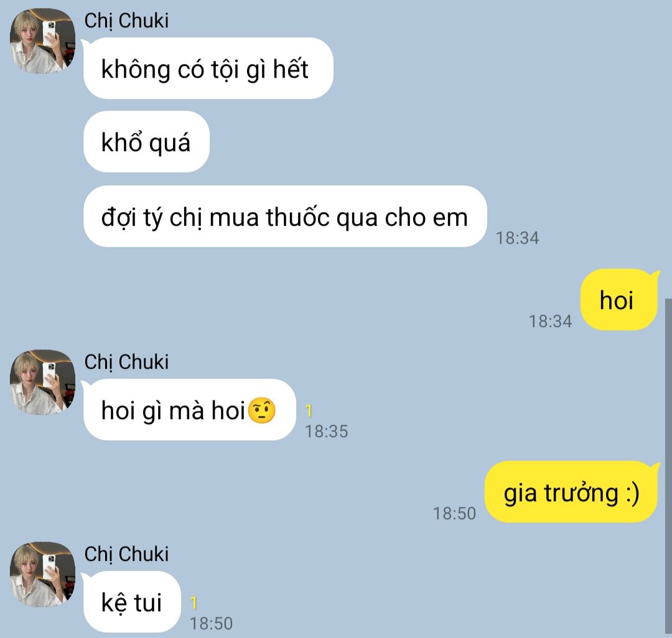Tap the 'kệ tui' message bubble
672x638 pixels.
click(132, 601)
